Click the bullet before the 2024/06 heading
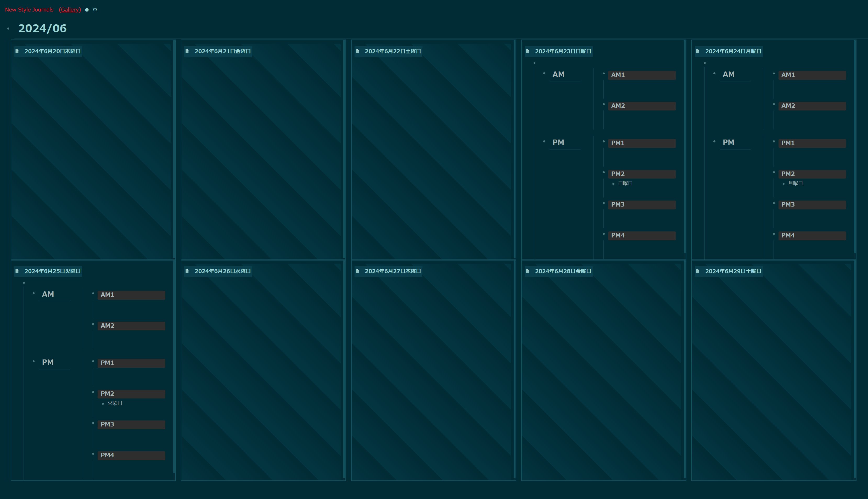868x499 pixels. [8, 29]
